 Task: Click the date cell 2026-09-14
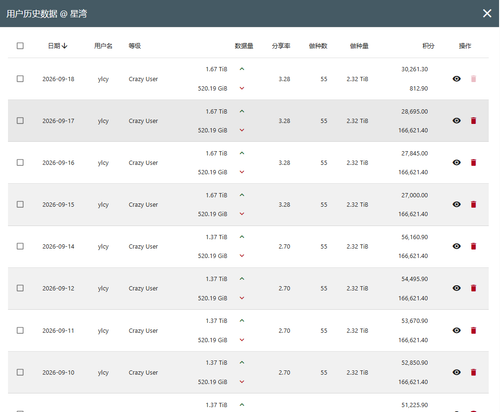[58, 246]
